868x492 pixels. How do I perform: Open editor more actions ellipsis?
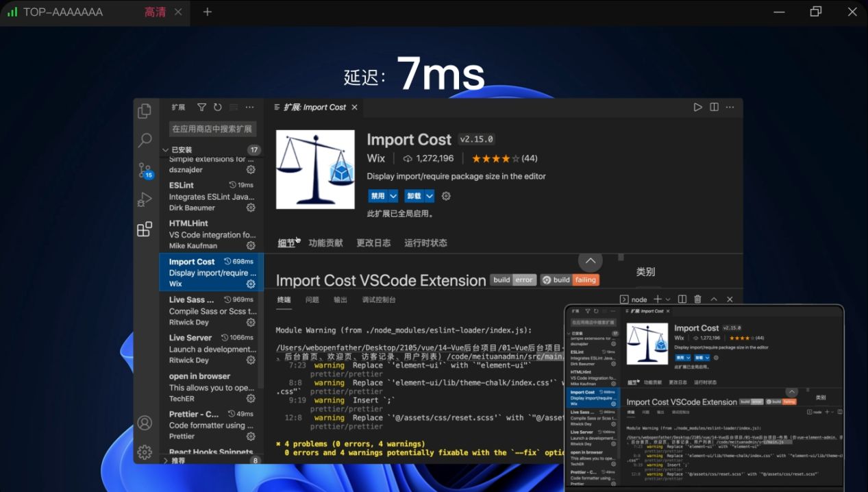tap(730, 108)
